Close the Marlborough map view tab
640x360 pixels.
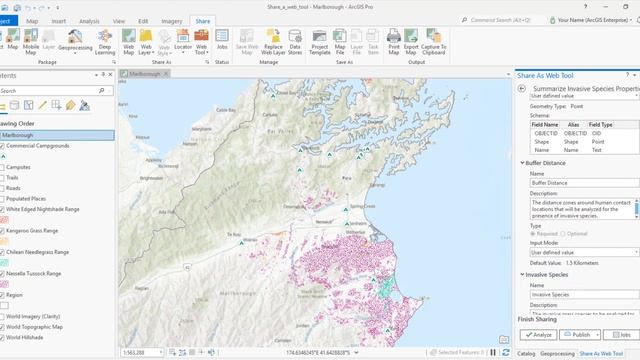166,74
